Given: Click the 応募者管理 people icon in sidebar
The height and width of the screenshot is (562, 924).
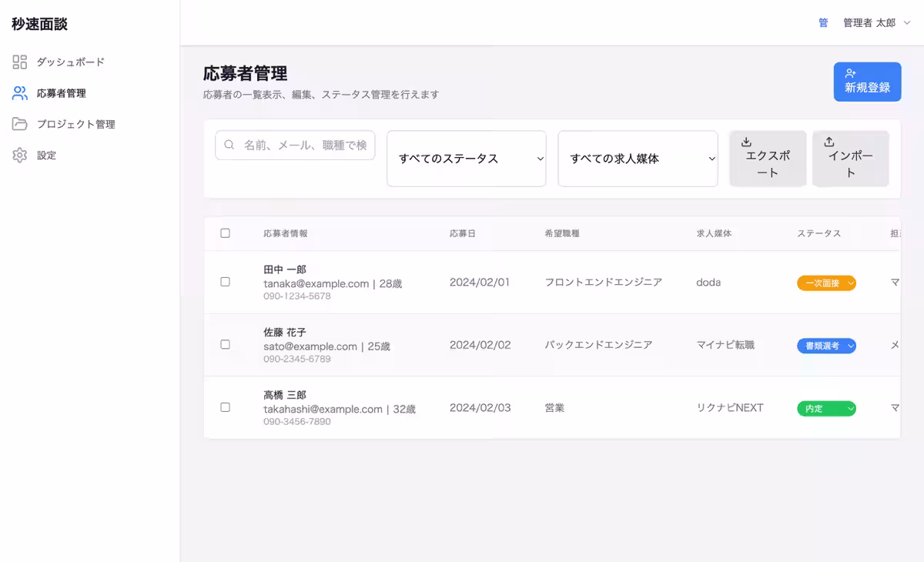Looking at the screenshot, I should pos(18,92).
